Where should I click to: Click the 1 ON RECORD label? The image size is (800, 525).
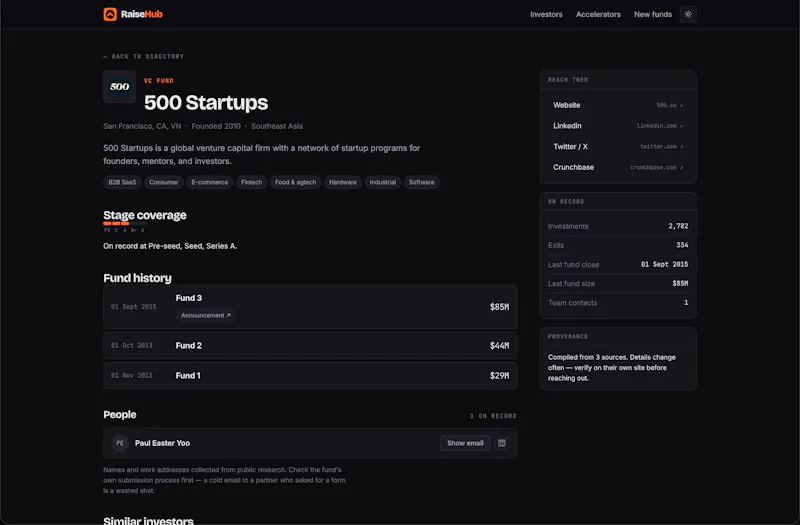click(493, 416)
